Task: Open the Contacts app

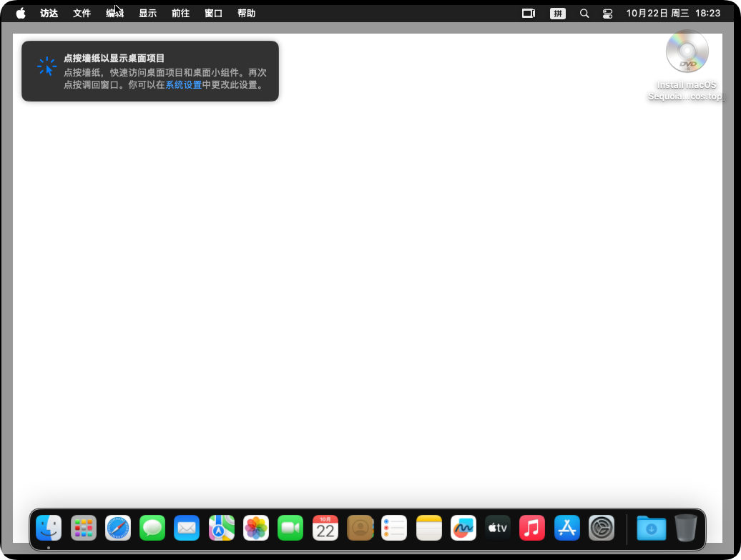Action: point(360,528)
